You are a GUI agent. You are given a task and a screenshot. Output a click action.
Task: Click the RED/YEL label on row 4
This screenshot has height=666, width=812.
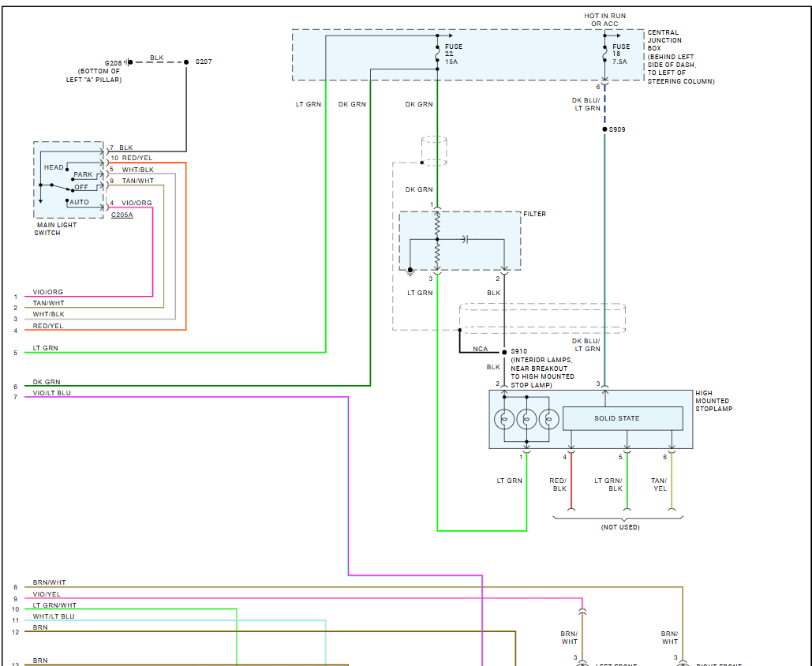coord(48,326)
